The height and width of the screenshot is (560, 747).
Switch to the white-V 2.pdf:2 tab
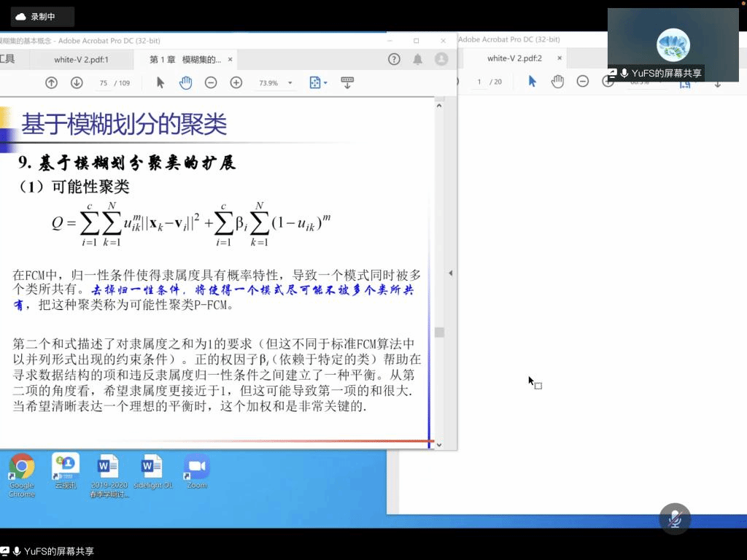[x=514, y=58]
